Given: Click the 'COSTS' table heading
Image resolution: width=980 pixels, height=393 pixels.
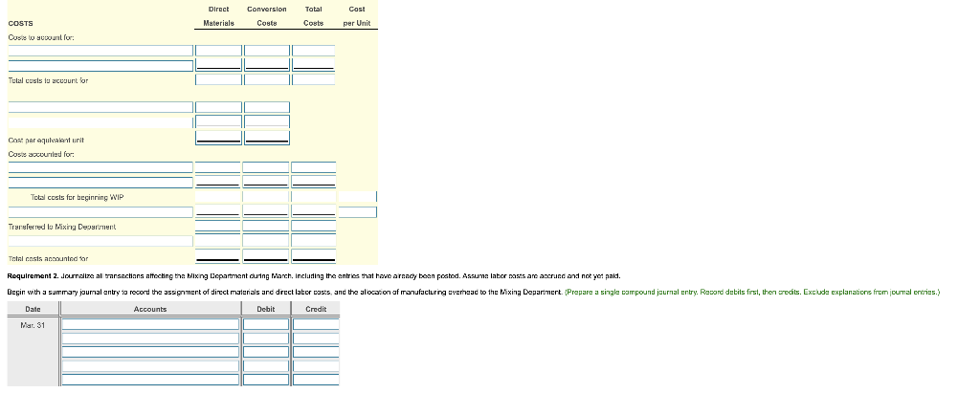Looking at the screenshot, I should [21, 23].
